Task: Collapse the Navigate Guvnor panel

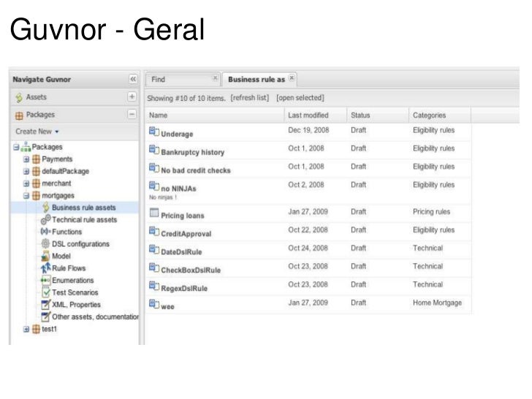Action: pos(133,79)
